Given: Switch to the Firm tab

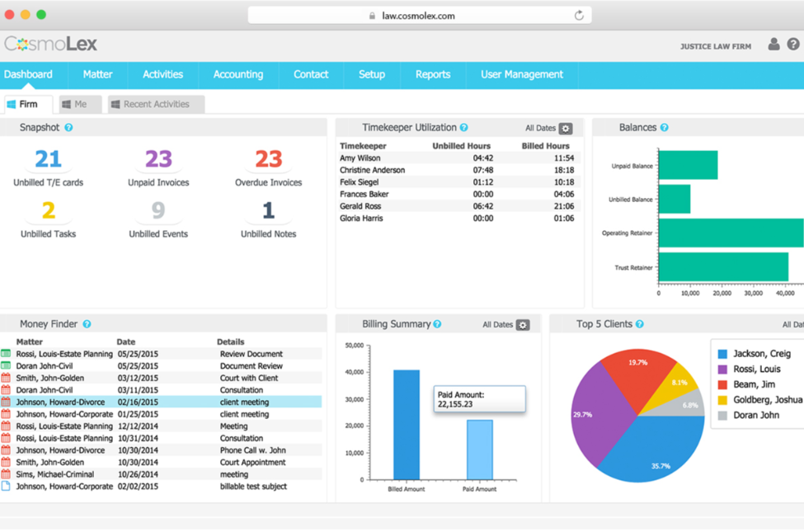Looking at the screenshot, I should 28,104.
